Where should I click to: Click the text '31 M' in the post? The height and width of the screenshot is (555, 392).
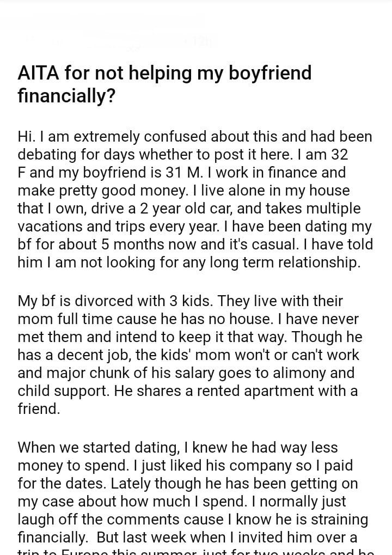click(183, 172)
